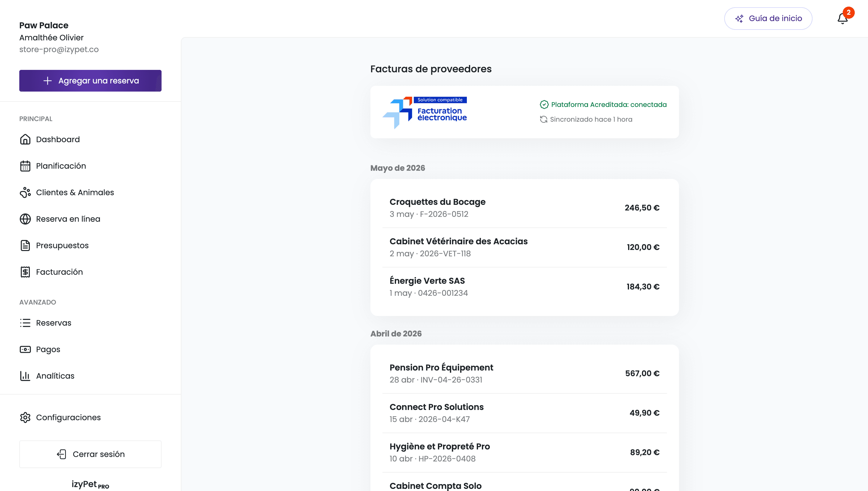The height and width of the screenshot is (491, 868).
Task: Open the Croquettes du Bocage invoice
Action: click(525, 208)
